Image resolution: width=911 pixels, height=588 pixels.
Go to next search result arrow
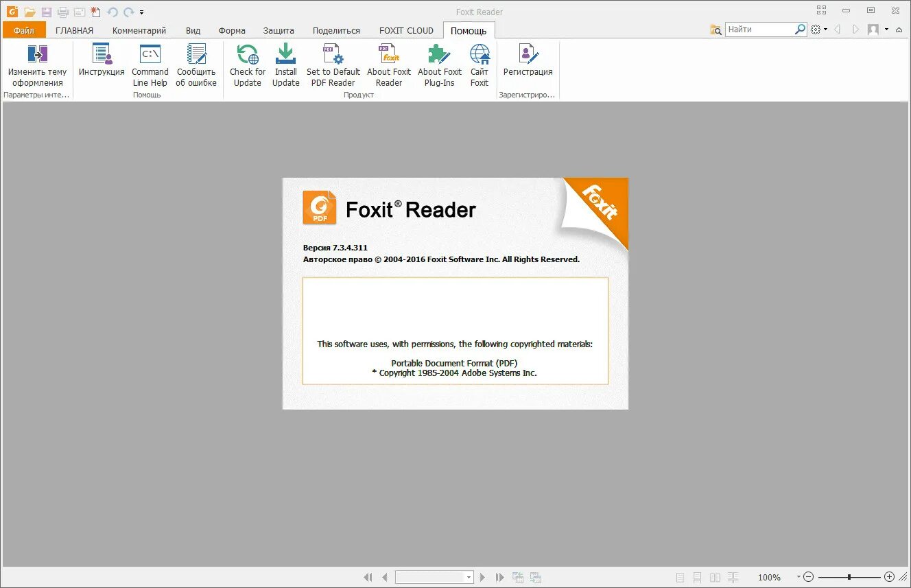(855, 30)
